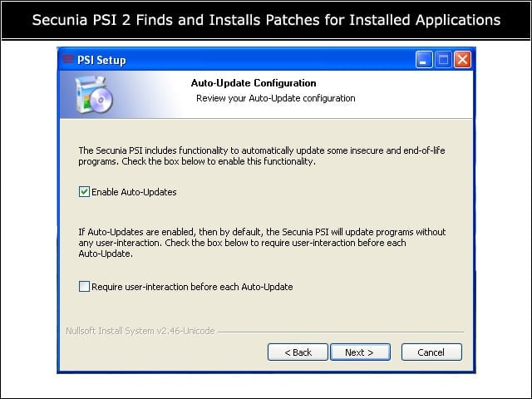Uncheck the Enable Auto-Updates checkbox
This screenshot has width=532, height=399.
click(x=84, y=192)
